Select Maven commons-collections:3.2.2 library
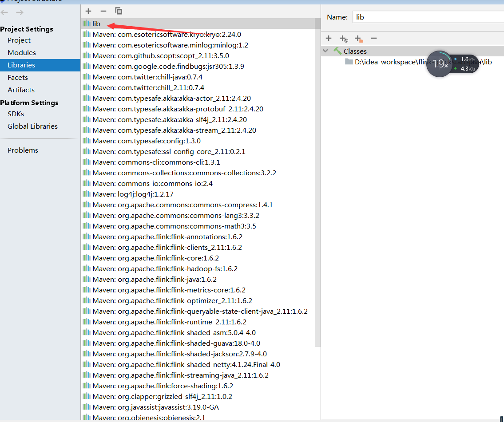The height and width of the screenshot is (422, 504). tap(198, 173)
